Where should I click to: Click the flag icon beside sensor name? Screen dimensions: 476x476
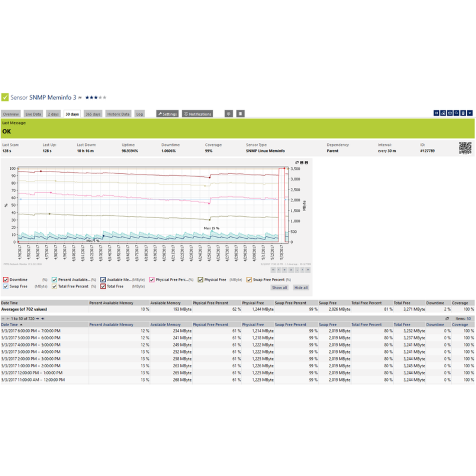point(80,98)
